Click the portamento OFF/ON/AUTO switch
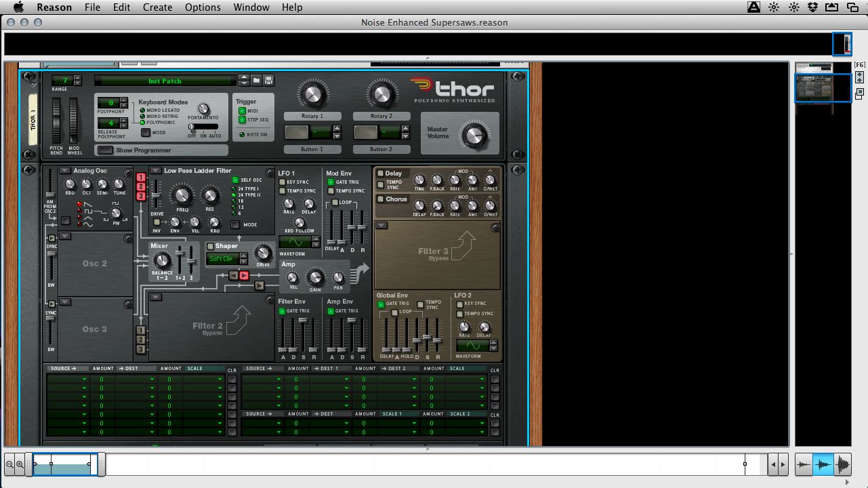 (x=203, y=127)
